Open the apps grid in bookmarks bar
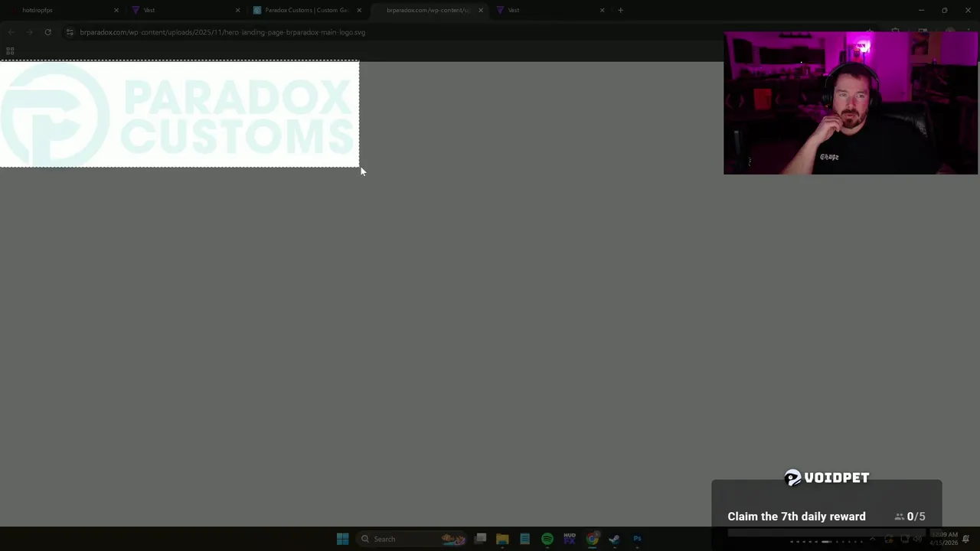Screen dimensions: 980x551 coord(10,51)
